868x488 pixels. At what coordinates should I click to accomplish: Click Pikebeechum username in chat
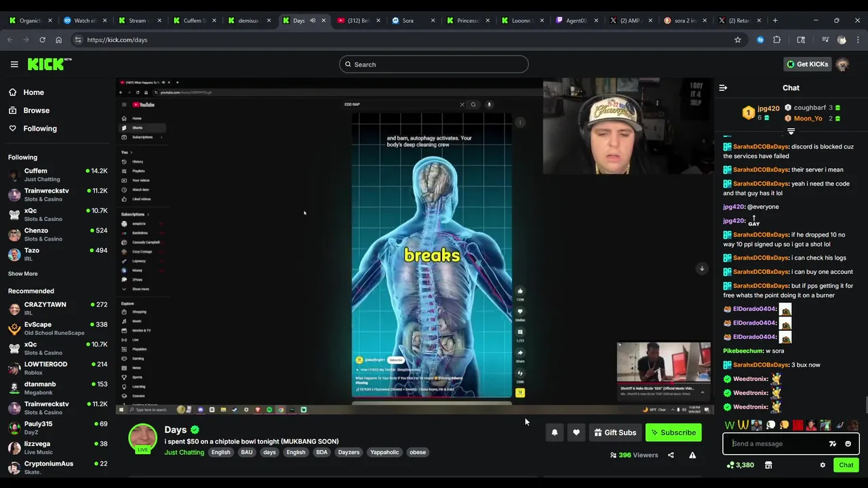743,351
